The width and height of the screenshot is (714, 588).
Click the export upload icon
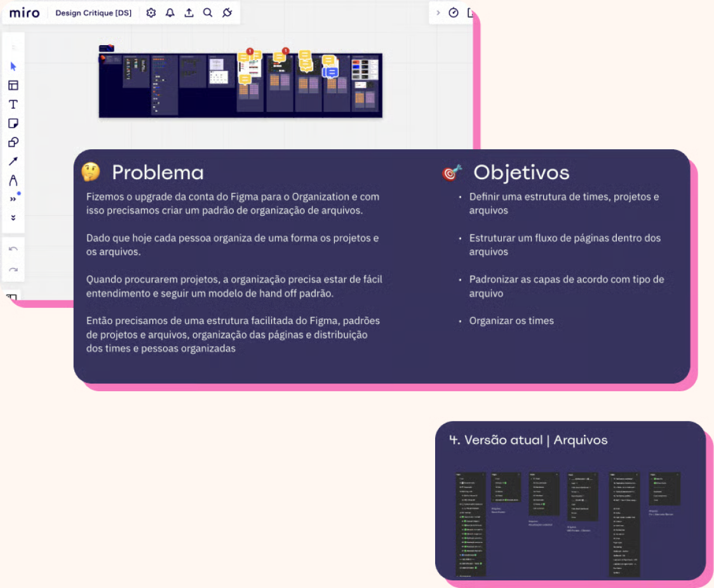[189, 13]
